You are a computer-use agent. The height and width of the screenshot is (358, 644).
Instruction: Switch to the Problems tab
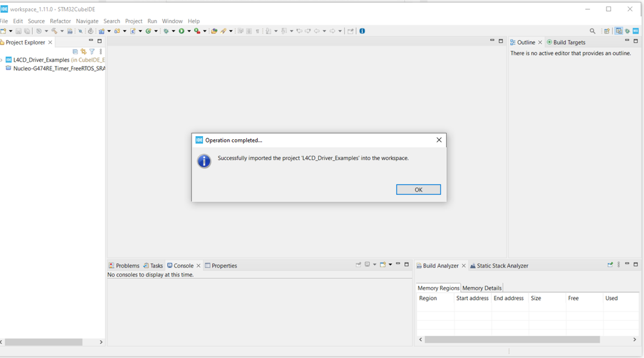click(124, 266)
